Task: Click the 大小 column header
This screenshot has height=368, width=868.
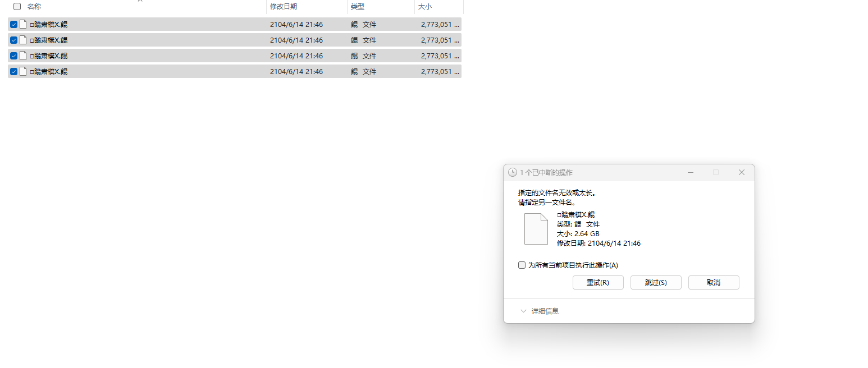Action: tap(425, 7)
